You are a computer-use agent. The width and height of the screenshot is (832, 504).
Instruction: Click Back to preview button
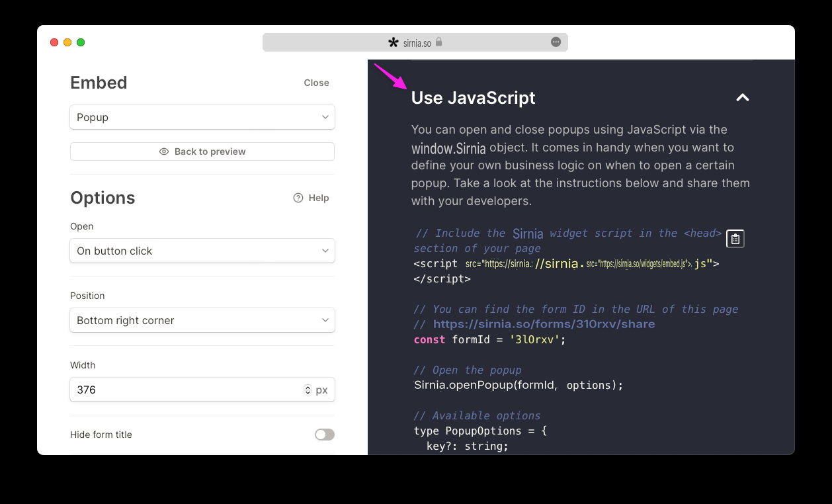tap(202, 151)
